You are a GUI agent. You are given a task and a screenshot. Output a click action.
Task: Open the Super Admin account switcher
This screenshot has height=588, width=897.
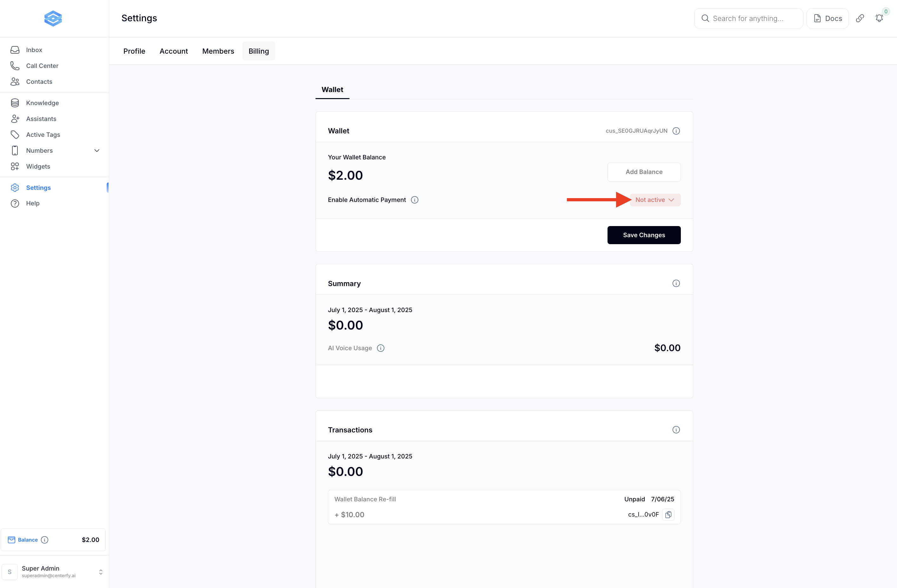click(101, 572)
